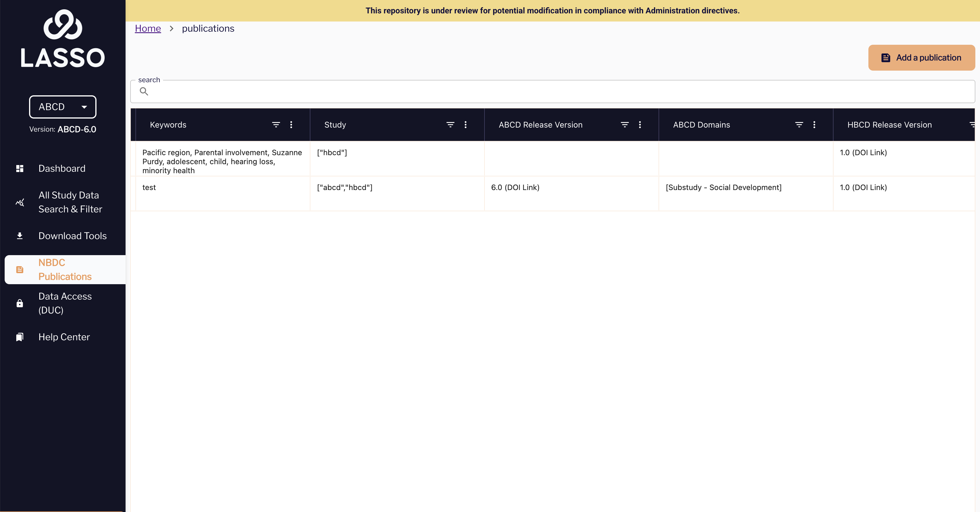Open filter for Study column

tap(450, 125)
